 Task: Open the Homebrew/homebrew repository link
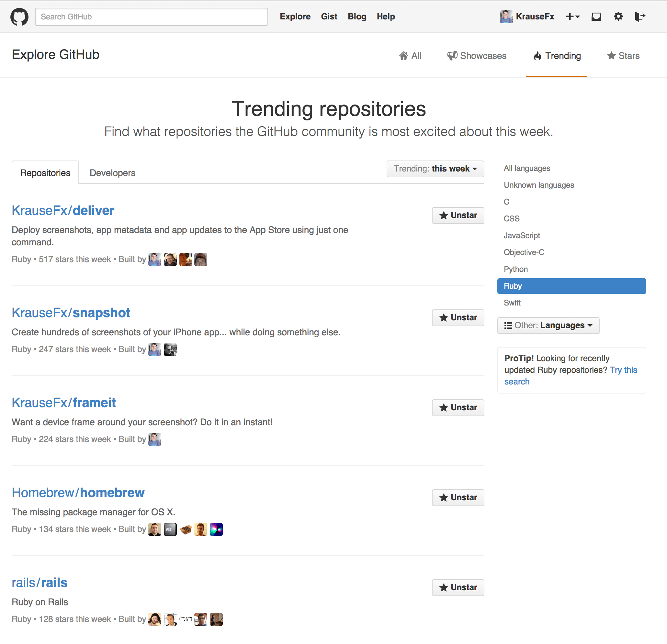point(78,493)
